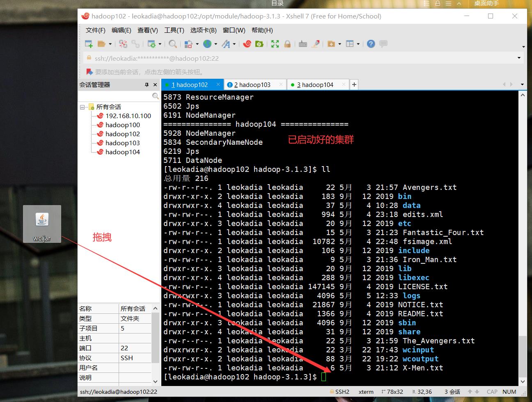Click the keyboard key-mapping icon
The image size is (532, 402).
tap(303, 44)
